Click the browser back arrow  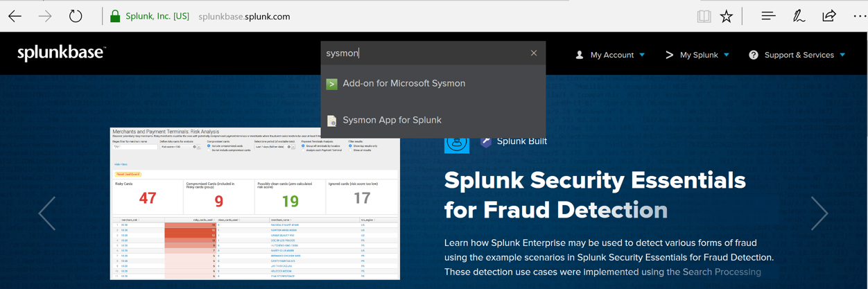pos(15,16)
